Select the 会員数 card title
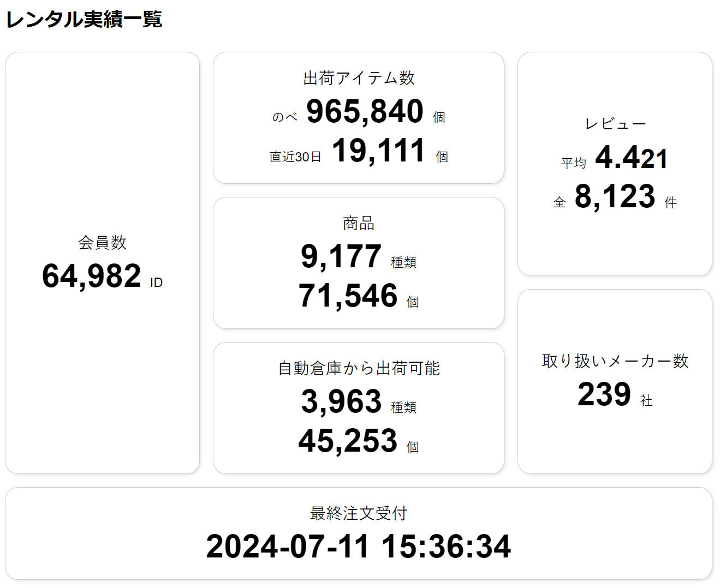This screenshot has width=720, height=588. 102,242
